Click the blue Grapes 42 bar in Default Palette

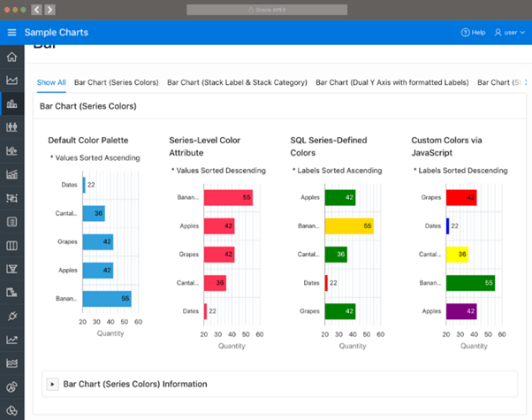pyautogui.click(x=98, y=241)
